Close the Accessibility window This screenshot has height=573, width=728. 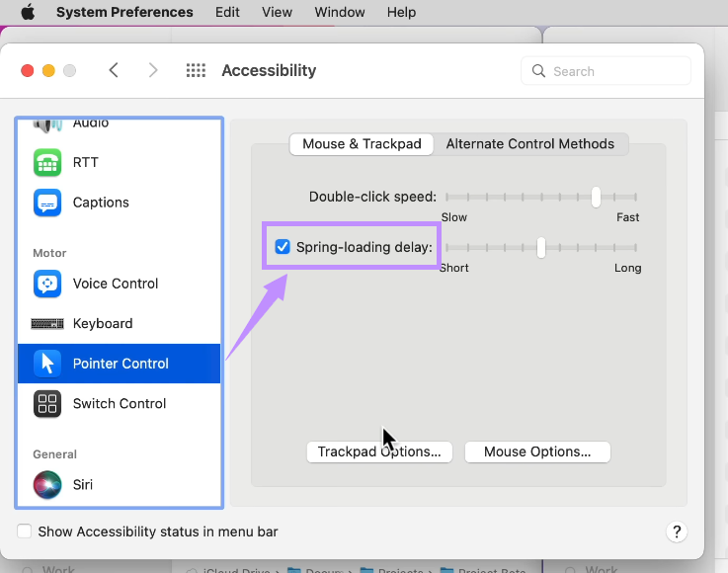(28, 70)
